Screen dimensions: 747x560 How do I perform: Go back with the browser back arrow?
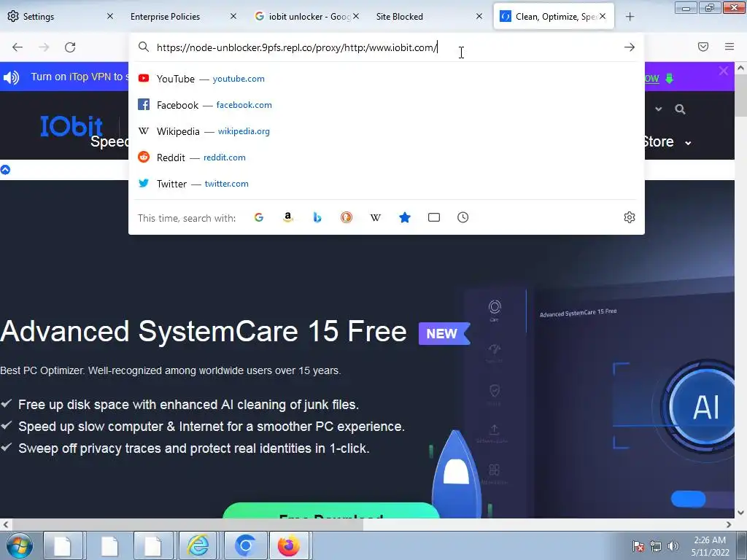click(18, 47)
